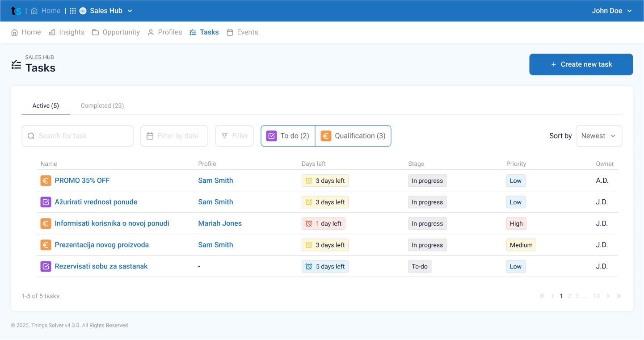Screen dimensions: 644x340
Task: Open task Rezervisati sobu za sastanak
Action: 101,266
